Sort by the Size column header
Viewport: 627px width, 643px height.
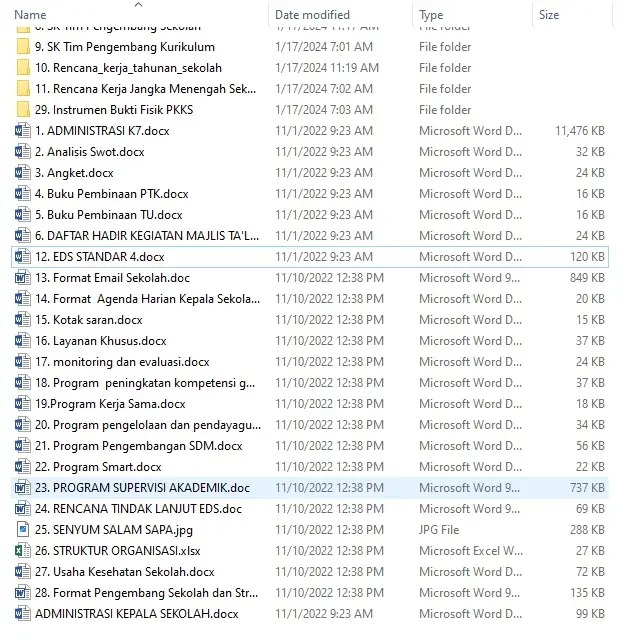pos(549,15)
